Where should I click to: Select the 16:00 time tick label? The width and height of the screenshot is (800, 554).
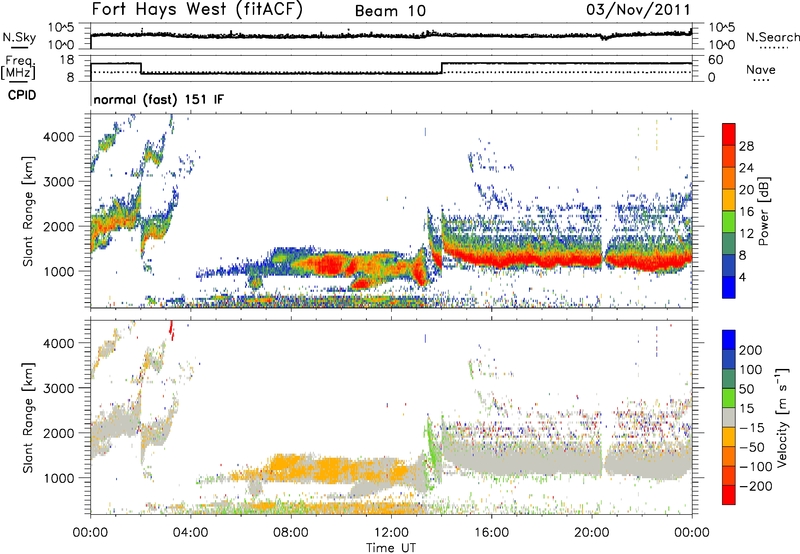pyautogui.click(x=491, y=533)
